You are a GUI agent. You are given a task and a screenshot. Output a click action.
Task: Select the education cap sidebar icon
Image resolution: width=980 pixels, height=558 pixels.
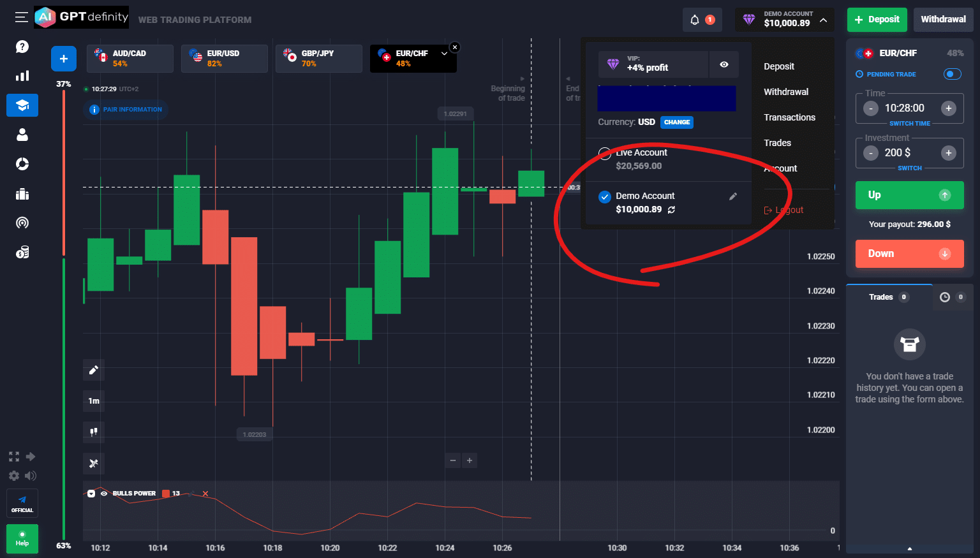point(22,105)
